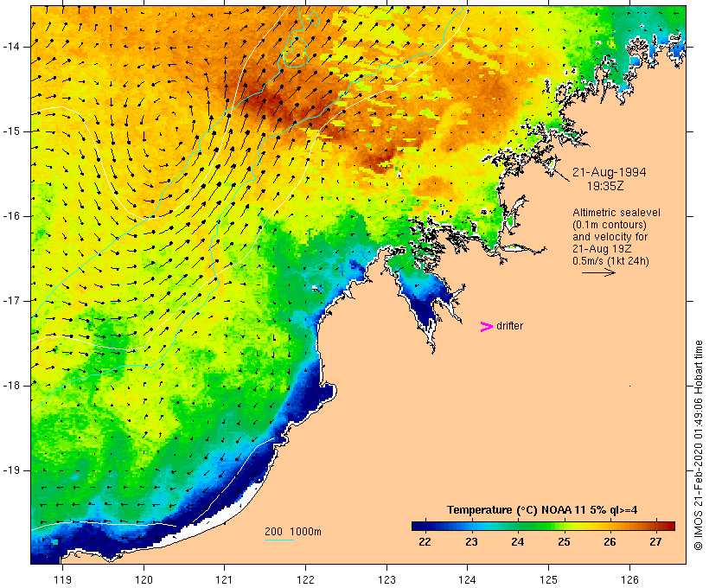This screenshot has height=588, width=709.
Task: Click the time text '19:35Z'
Action: pyautogui.click(x=605, y=186)
